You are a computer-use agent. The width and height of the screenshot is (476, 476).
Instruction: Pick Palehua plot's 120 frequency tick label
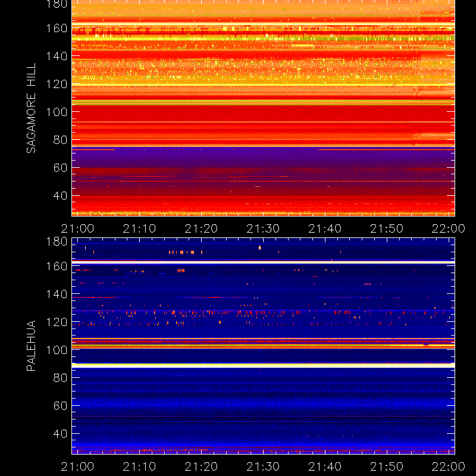57,322
